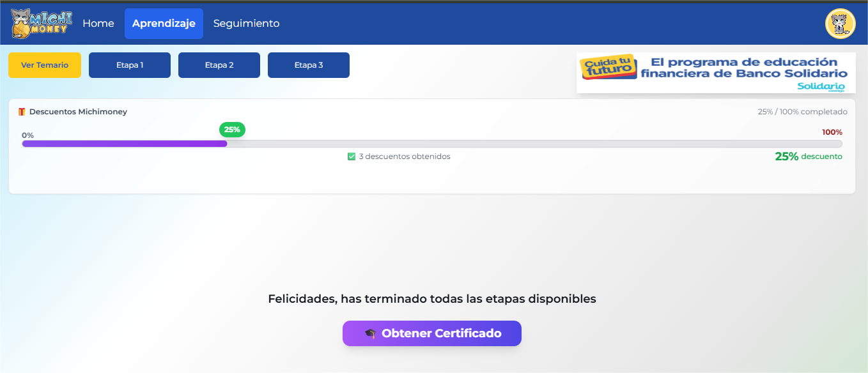The image size is (868, 373).
Task: Click the graduation cap on the certificate button
Action: click(x=371, y=333)
